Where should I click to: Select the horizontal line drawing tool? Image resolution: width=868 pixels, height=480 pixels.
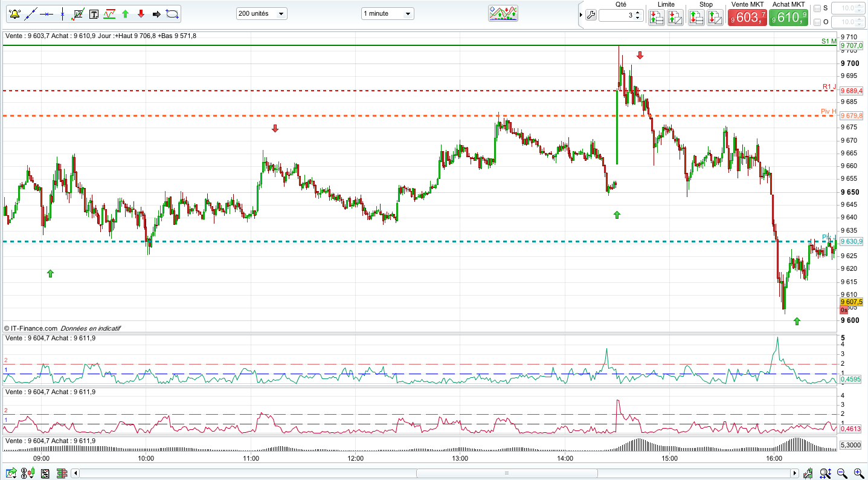pyautogui.click(x=47, y=13)
